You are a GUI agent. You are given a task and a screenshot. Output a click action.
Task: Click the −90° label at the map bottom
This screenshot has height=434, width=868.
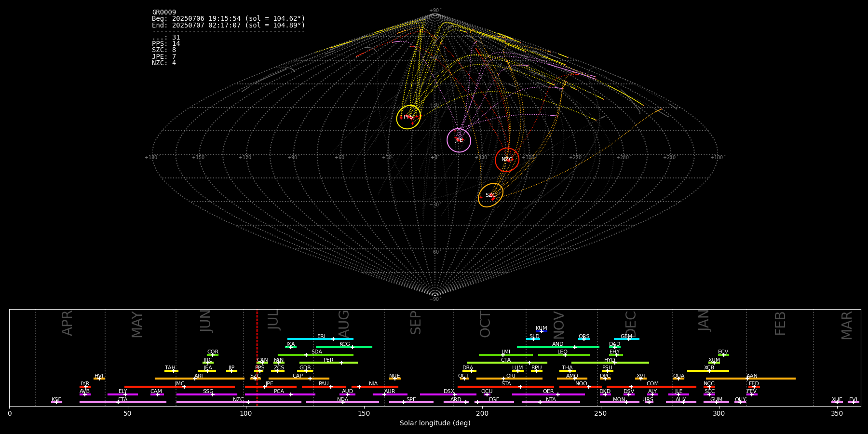pos(435,299)
